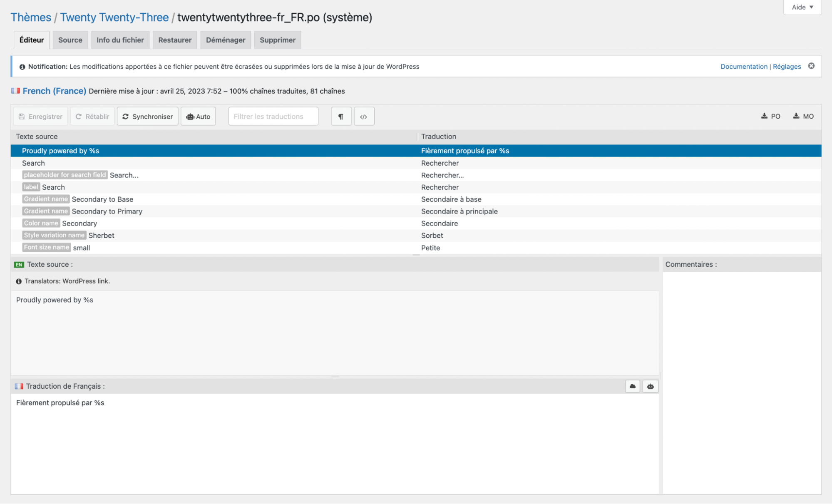This screenshot has width=832, height=504.
Task: Open the Restaurer tab
Action: (x=175, y=40)
